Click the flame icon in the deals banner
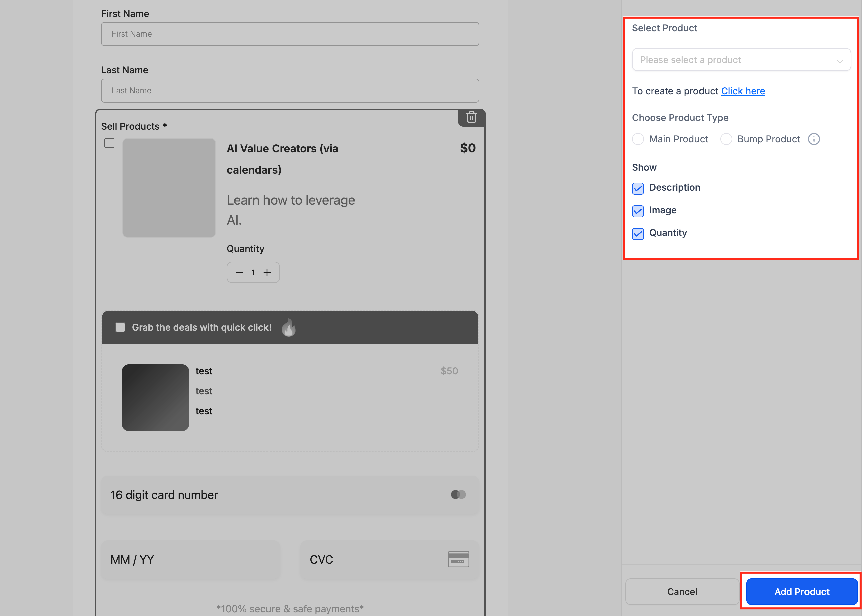862x616 pixels. 289,327
